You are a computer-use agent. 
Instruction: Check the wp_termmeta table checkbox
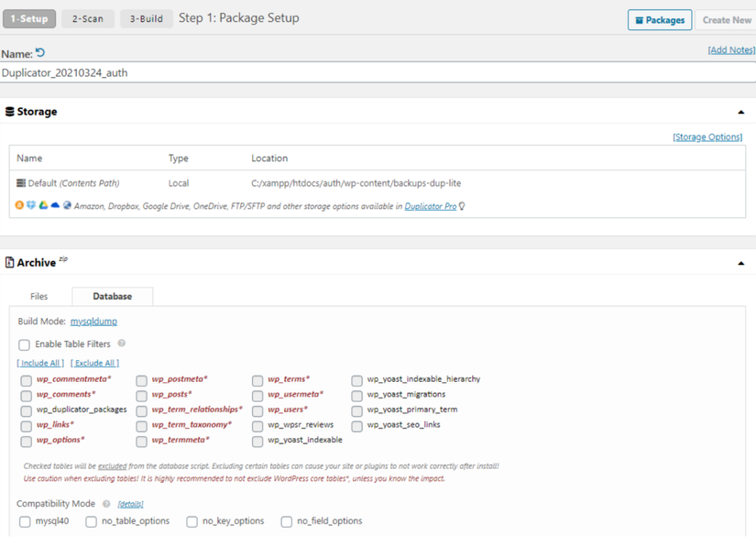[x=141, y=442]
